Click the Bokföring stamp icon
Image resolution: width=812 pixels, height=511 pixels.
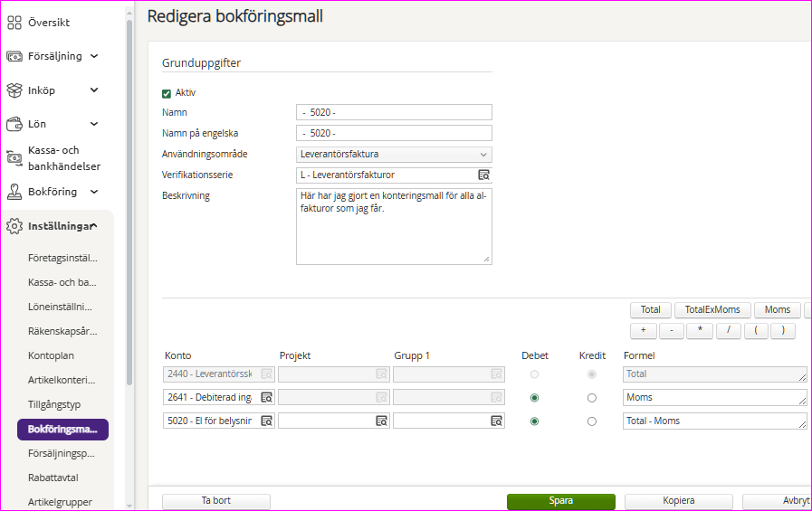pos(14,192)
